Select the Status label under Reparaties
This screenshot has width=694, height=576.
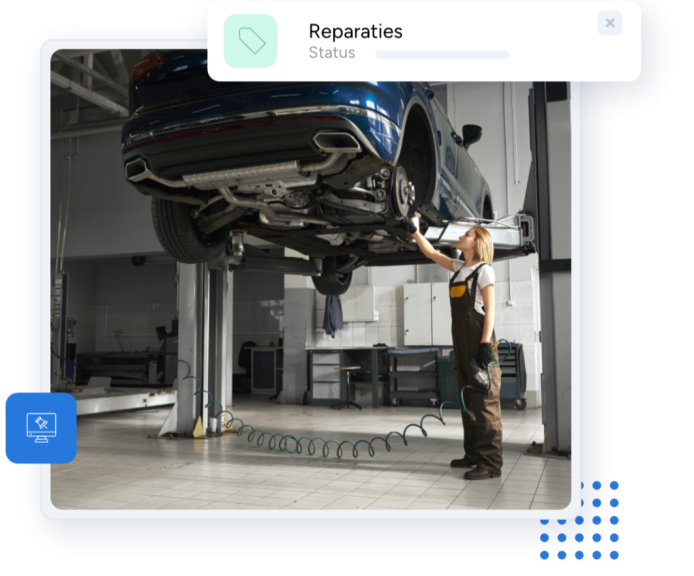(x=331, y=53)
